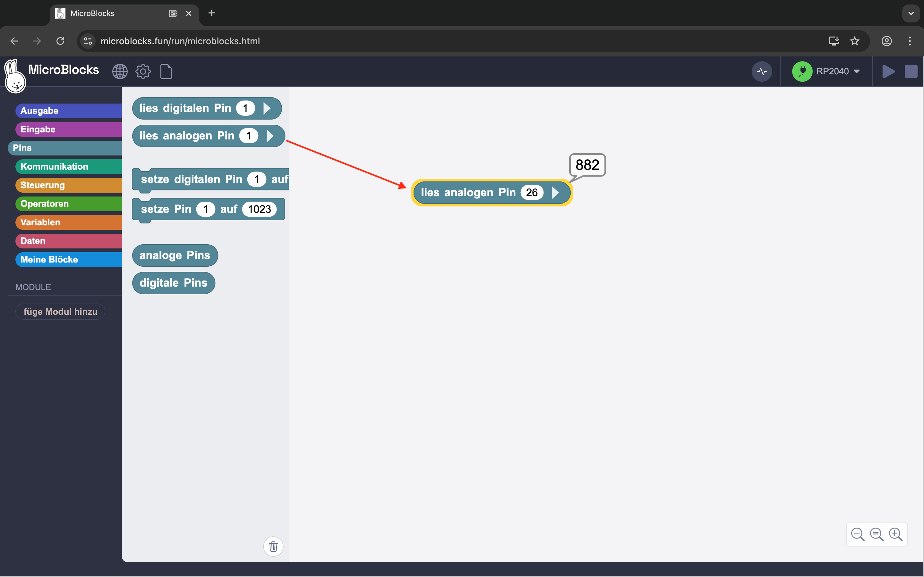This screenshot has width=924, height=577.
Task: Open the MicroBlocks settings gear menu
Action: pyautogui.click(x=143, y=71)
